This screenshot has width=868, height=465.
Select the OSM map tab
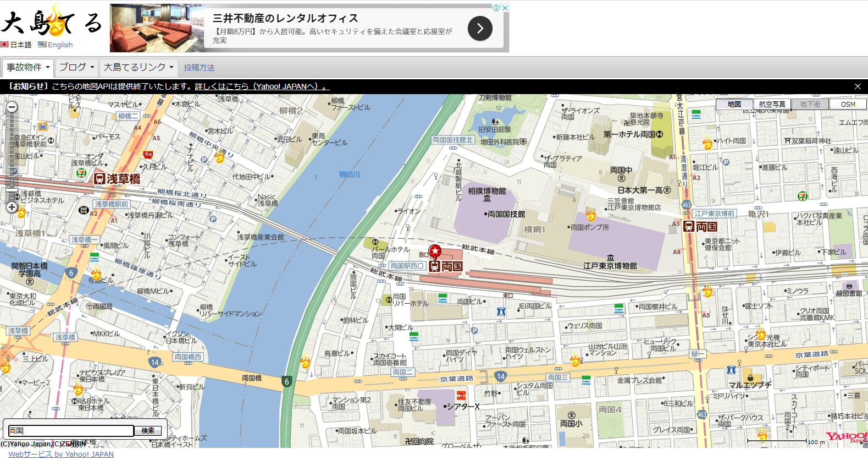[848, 104]
